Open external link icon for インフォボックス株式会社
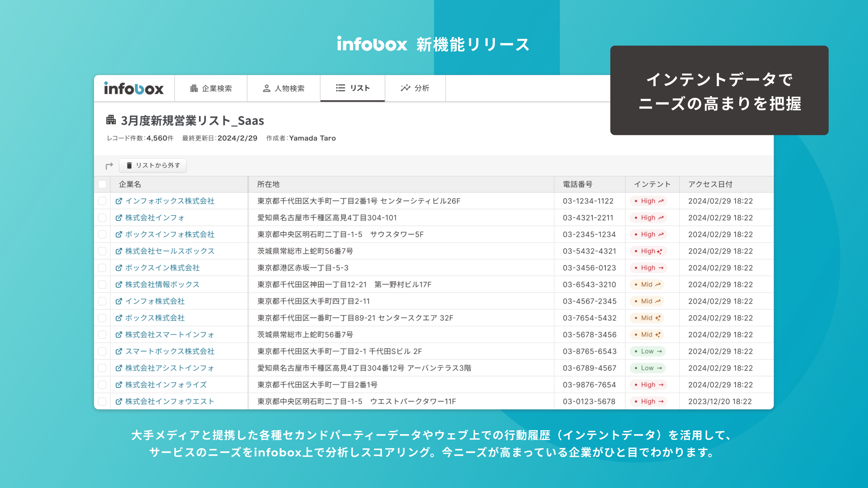The height and width of the screenshot is (488, 868). 119,201
